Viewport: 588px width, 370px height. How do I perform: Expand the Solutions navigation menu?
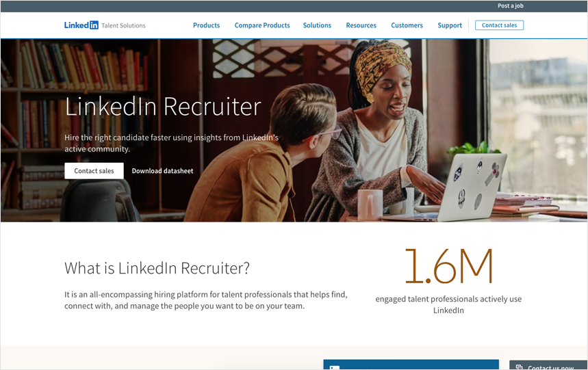click(317, 25)
